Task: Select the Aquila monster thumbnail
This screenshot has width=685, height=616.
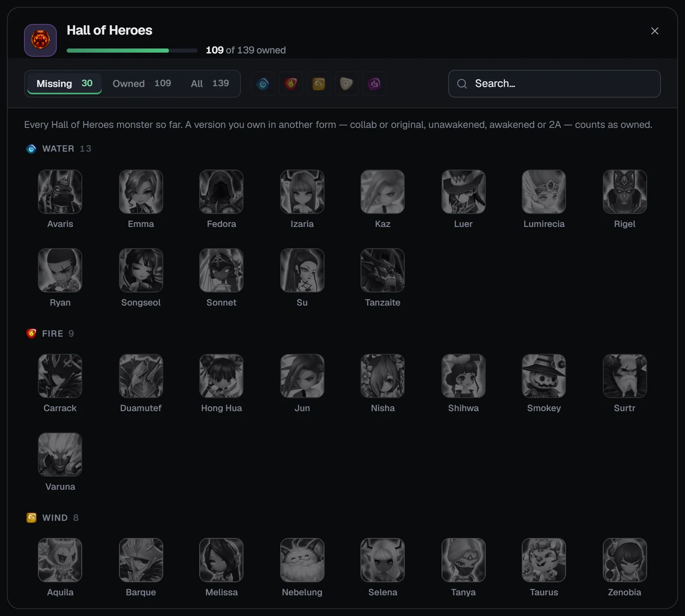Action: pos(60,560)
